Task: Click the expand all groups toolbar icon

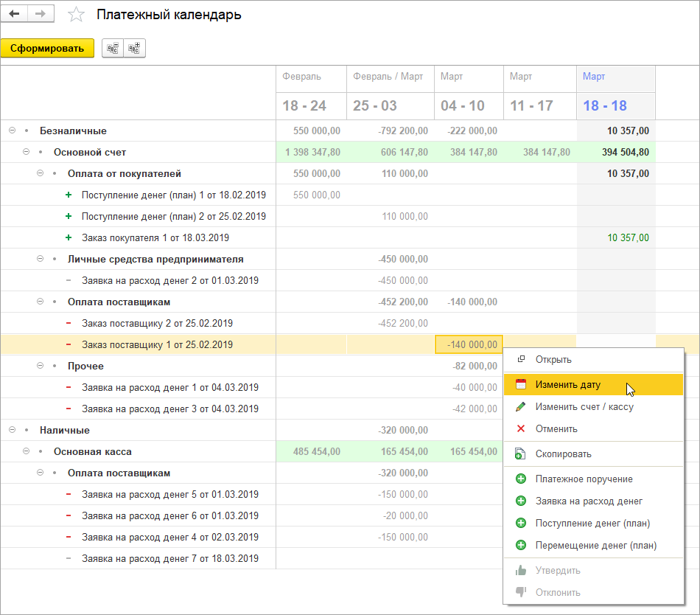Action: (134, 49)
